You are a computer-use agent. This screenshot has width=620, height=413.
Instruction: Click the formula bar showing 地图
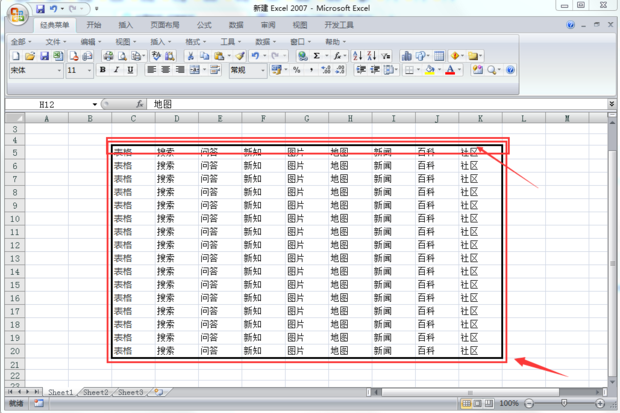378,104
